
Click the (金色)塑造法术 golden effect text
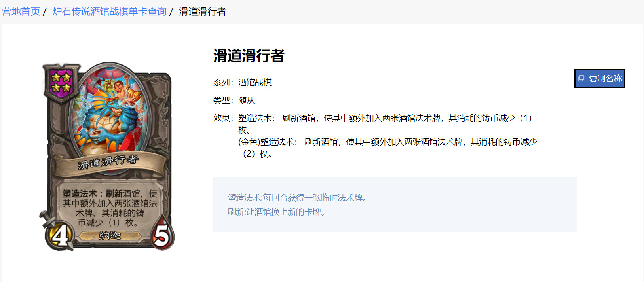388,148
